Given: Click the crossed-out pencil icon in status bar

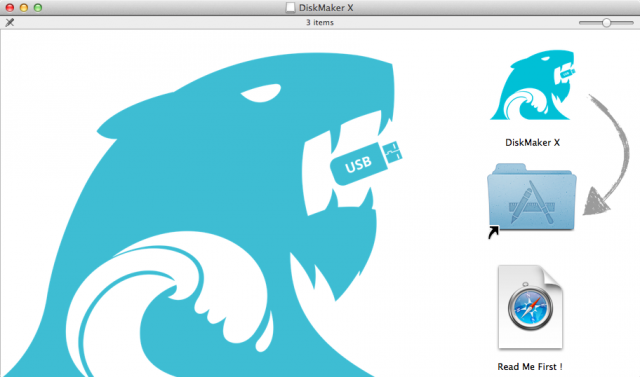Looking at the screenshot, I should click(10, 22).
